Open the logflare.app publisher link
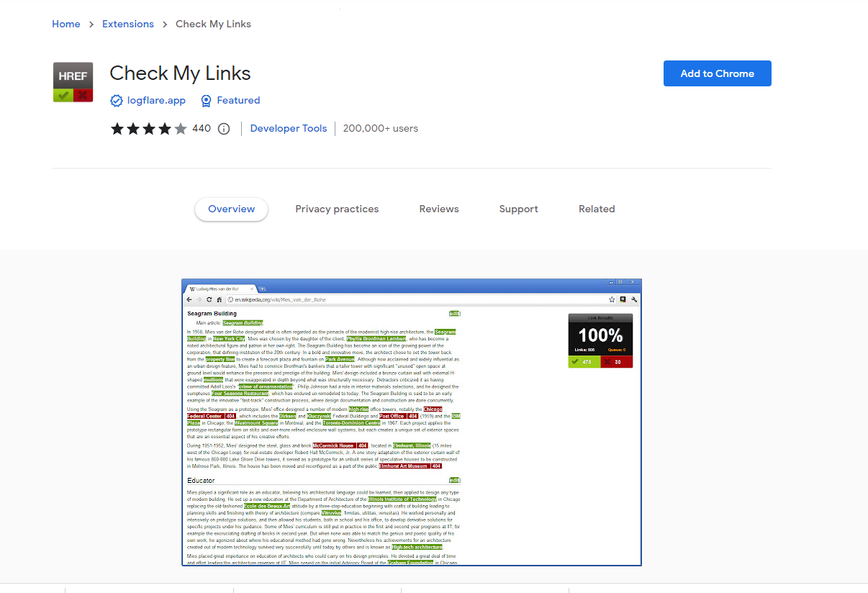The image size is (868, 593). click(155, 101)
